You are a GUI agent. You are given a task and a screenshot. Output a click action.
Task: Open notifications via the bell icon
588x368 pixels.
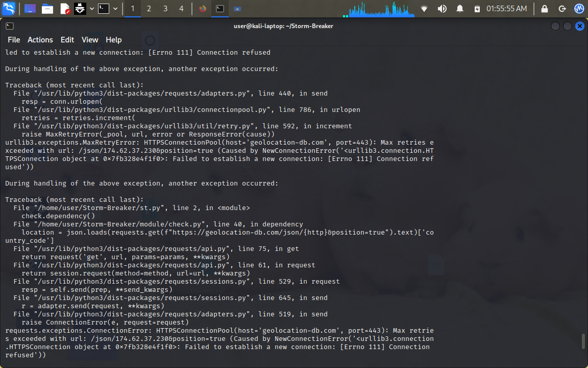click(460, 9)
